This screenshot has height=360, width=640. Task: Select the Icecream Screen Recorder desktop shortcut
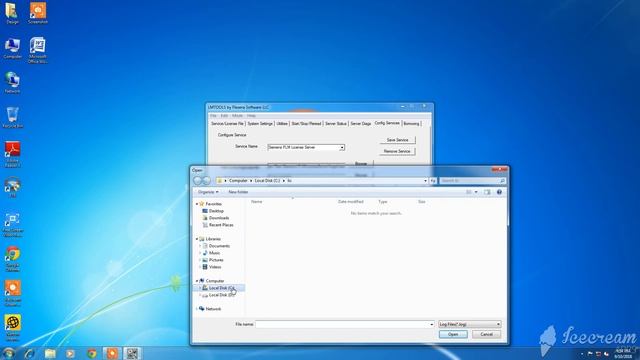coord(12,293)
